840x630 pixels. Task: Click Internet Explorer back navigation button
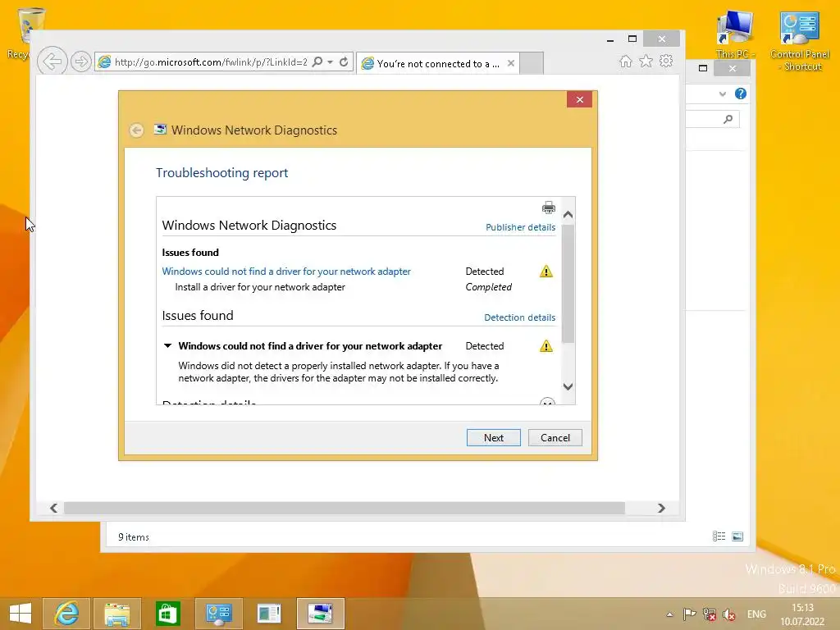point(52,62)
